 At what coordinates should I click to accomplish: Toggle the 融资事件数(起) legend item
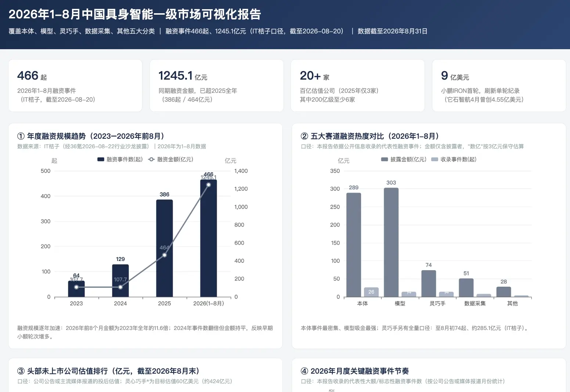(x=120, y=159)
